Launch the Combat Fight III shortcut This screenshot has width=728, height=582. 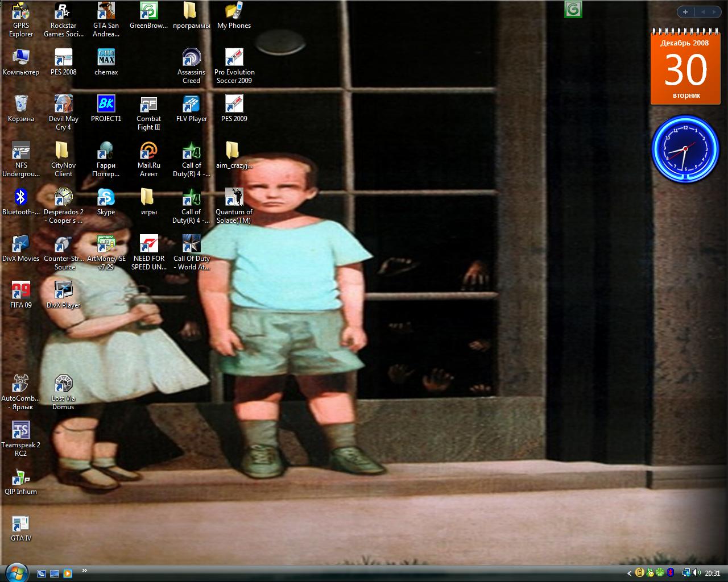(x=149, y=113)
